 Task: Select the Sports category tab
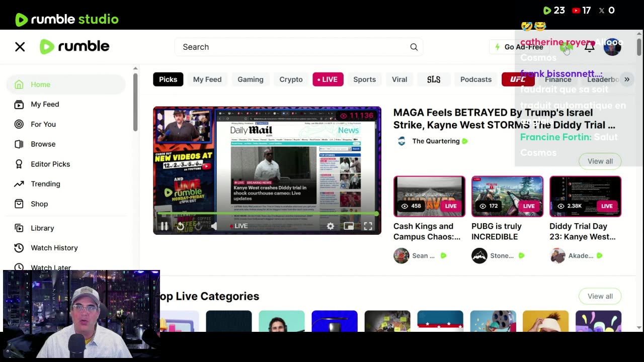[364, 79]
